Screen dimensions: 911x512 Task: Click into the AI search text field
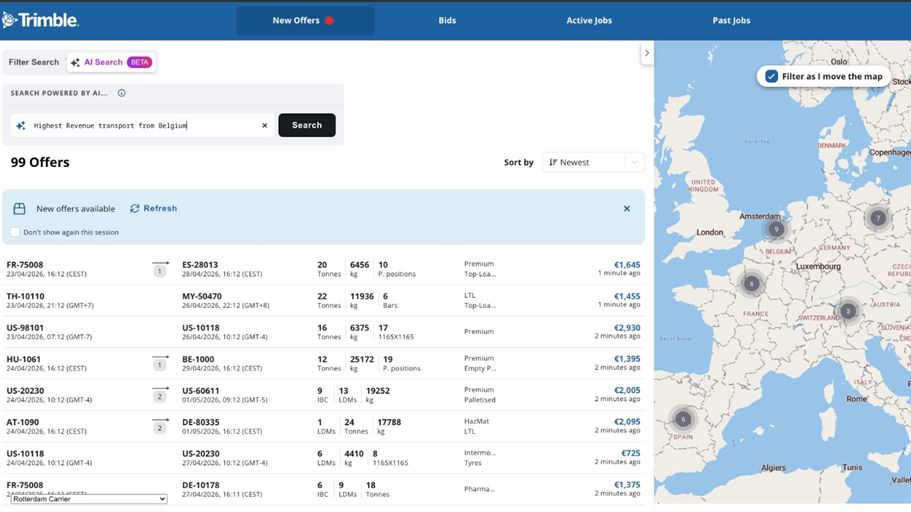tap(140, 126)
